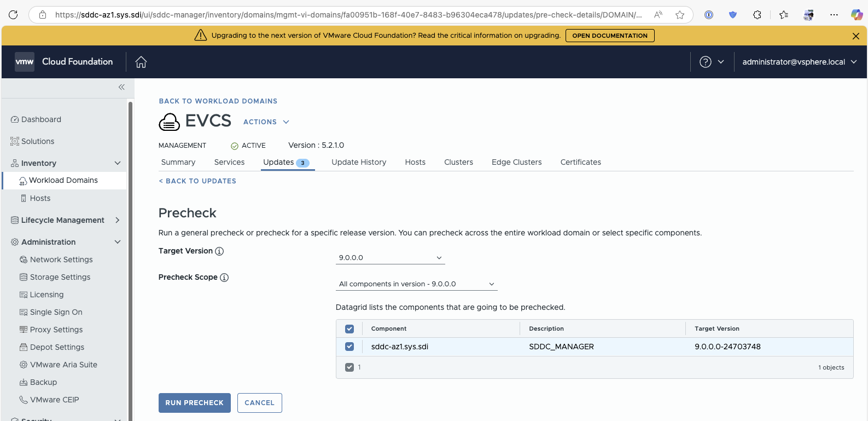Toggle the select-all checkbox in Component header

[349, 329]
